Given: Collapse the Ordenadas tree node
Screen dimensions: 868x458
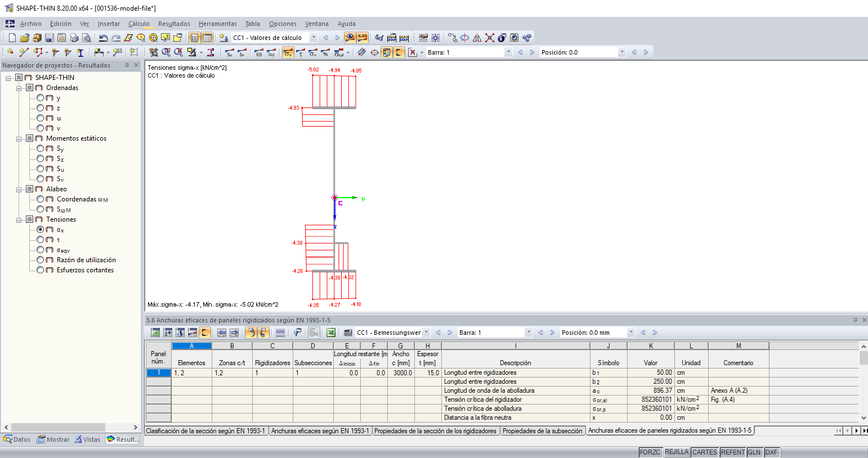Looking at the screenshot, I should (x=19, y=88).
